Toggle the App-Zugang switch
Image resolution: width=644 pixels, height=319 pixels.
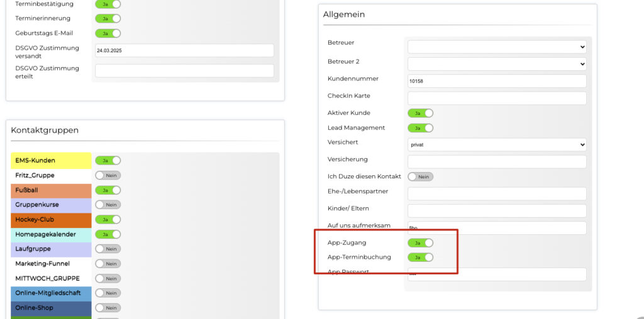point(420,243)
